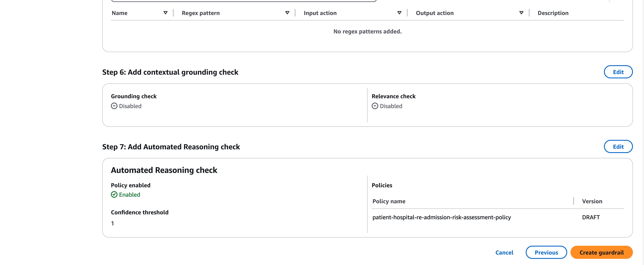Click the Description column header
Screen dimensions: 644x265
pyautogui.click(x=553, y=13)
